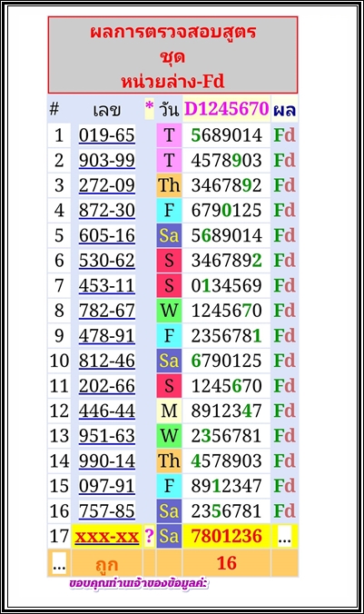Click the W day cell in row 8

(169, 311)
